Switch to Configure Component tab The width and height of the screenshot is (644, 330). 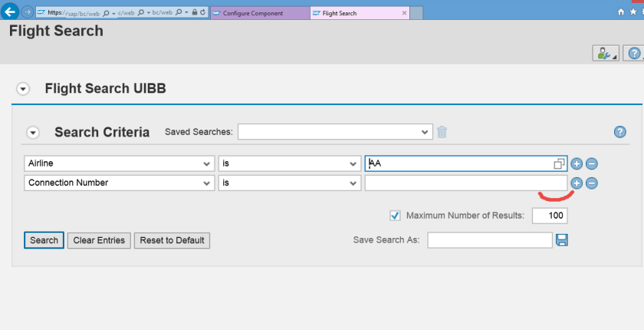(x=260, y=13)
